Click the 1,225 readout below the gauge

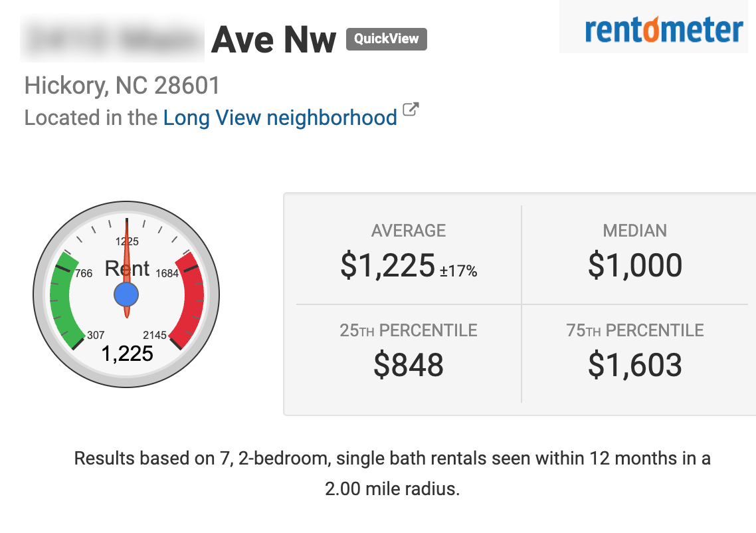pyautogui.click(x=127, y=354)
